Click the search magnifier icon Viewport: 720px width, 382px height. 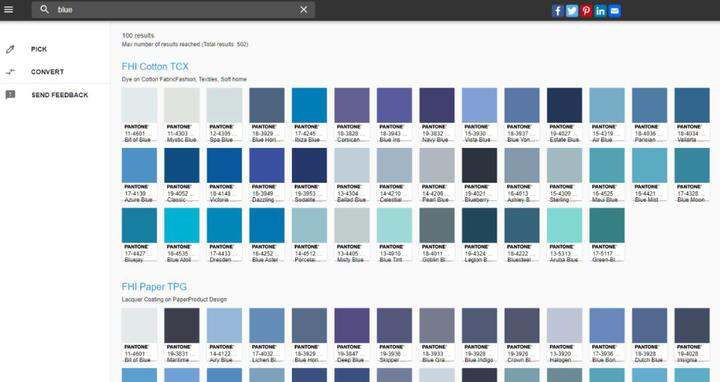45,10
